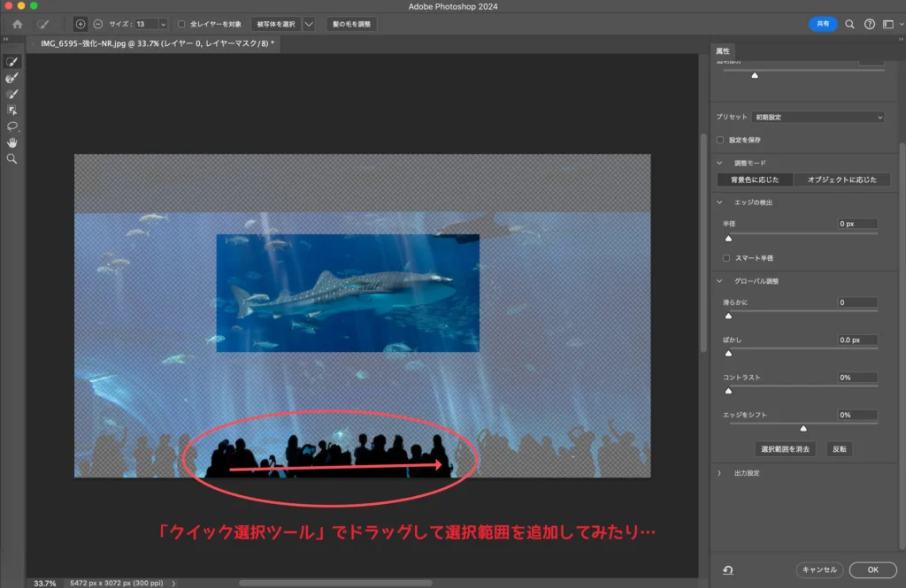Click the reset workspace arrow icon

pyautogui.click(x=727, y=570)
